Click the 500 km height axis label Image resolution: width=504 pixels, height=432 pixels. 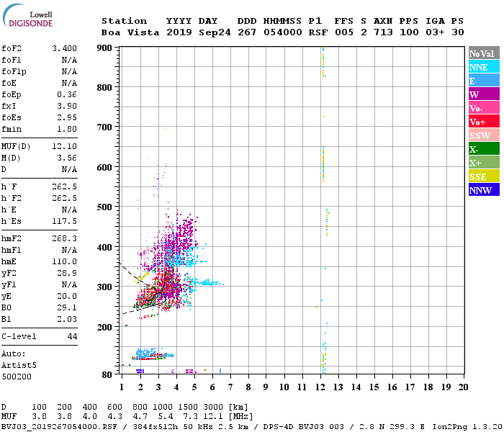(x=104, y=207)
